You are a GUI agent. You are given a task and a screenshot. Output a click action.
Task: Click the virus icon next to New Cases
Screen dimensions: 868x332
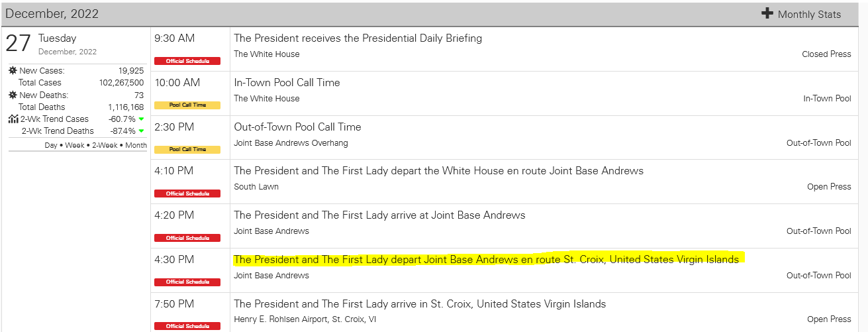(13, 70)
